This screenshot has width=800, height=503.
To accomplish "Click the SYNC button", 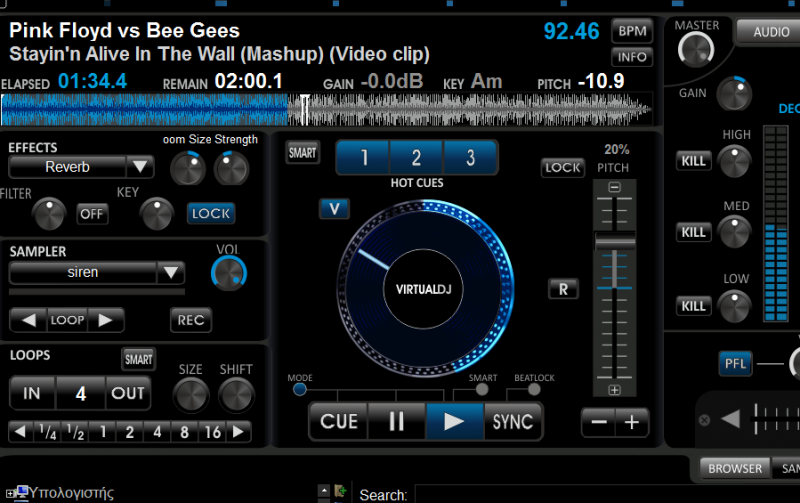I will click(513, 421).
